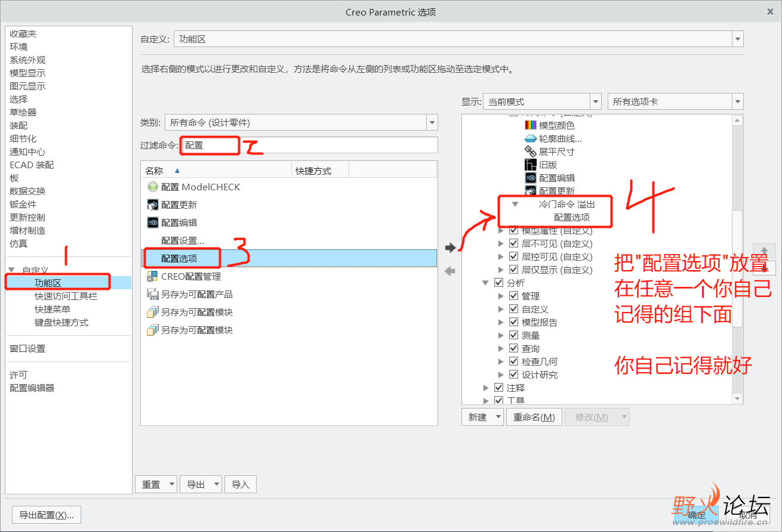Collapse the 冷门命令 溢出 group
Screen dimensions: 782x532
tap(515, 204)
